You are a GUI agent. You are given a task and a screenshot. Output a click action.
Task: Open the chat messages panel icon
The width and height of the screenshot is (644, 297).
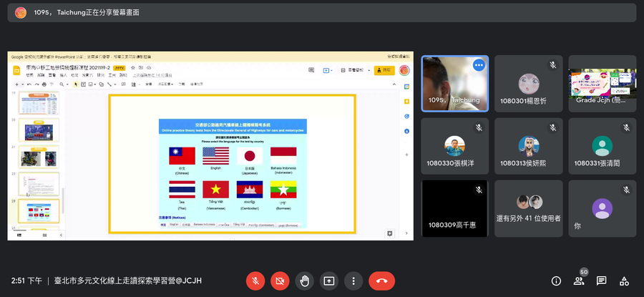click(x=602, y=281)
